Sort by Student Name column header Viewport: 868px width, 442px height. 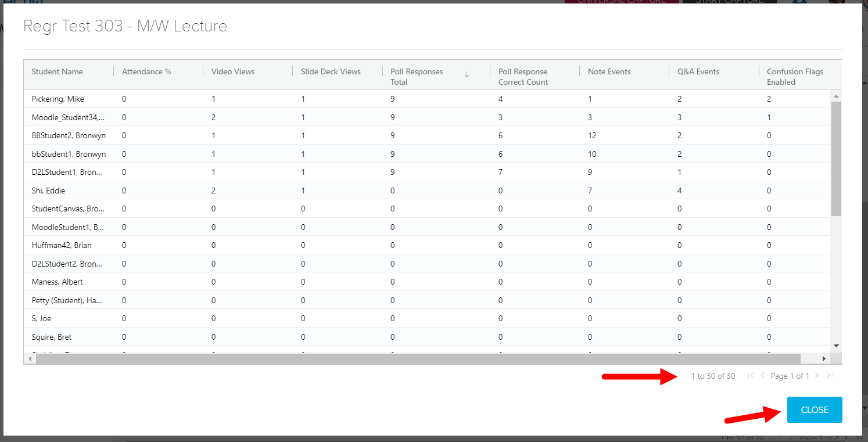(57, 71)
